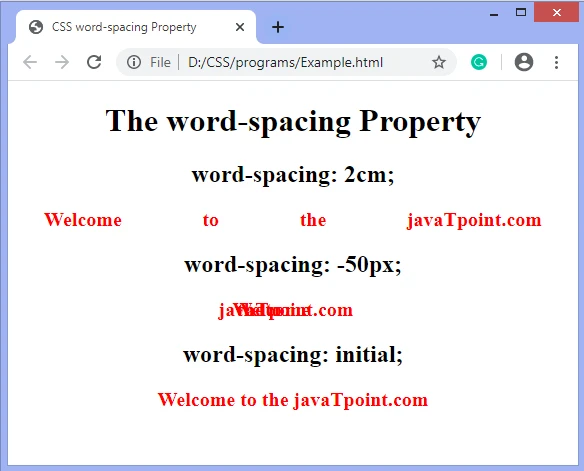
Task: Click the "File" label in address bar
Action: click(x=160, y=62)
